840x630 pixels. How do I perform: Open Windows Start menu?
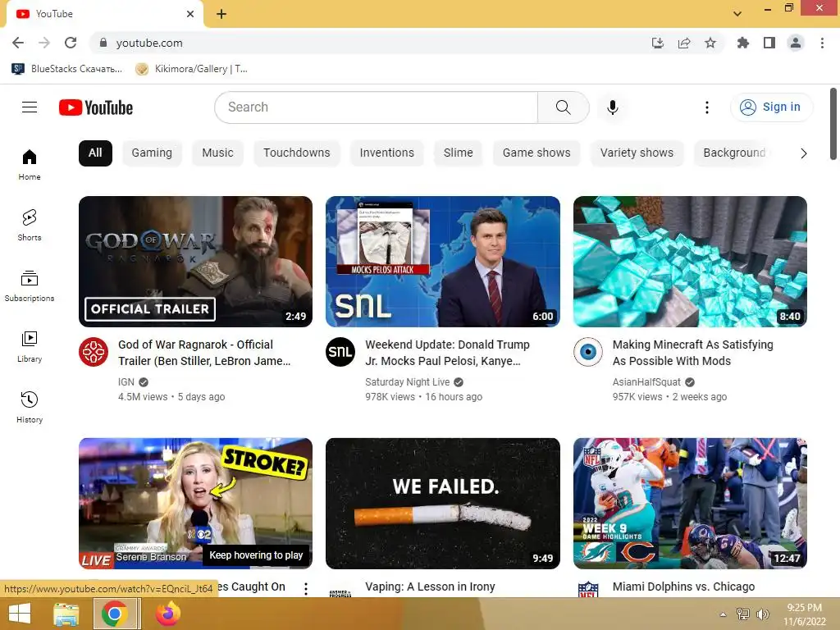click(20, 614)
